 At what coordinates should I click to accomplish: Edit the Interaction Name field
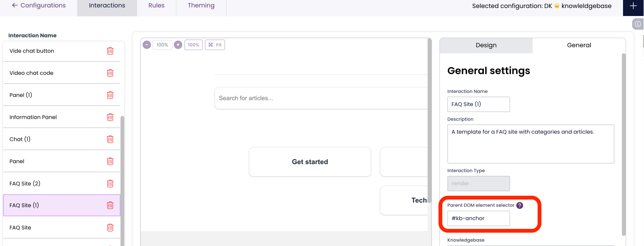click(x=478, y=104)
